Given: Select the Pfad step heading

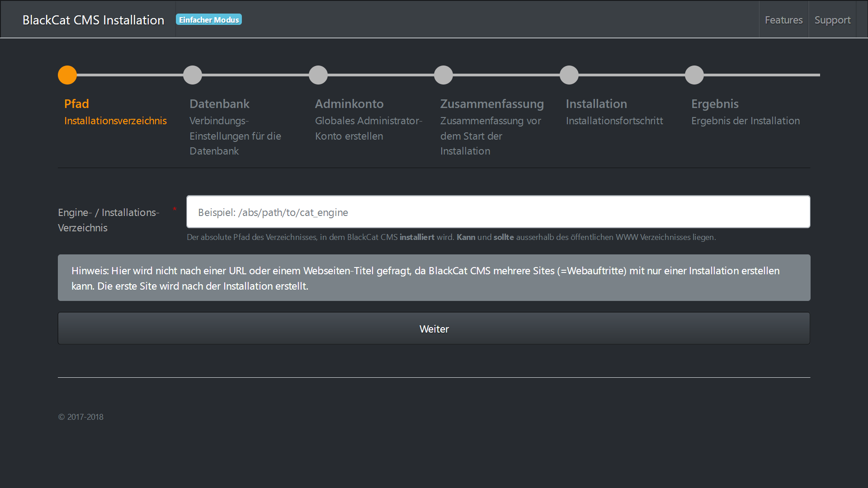Looking at the screenshot, I should pyautogui.click(x=76, y=104).
